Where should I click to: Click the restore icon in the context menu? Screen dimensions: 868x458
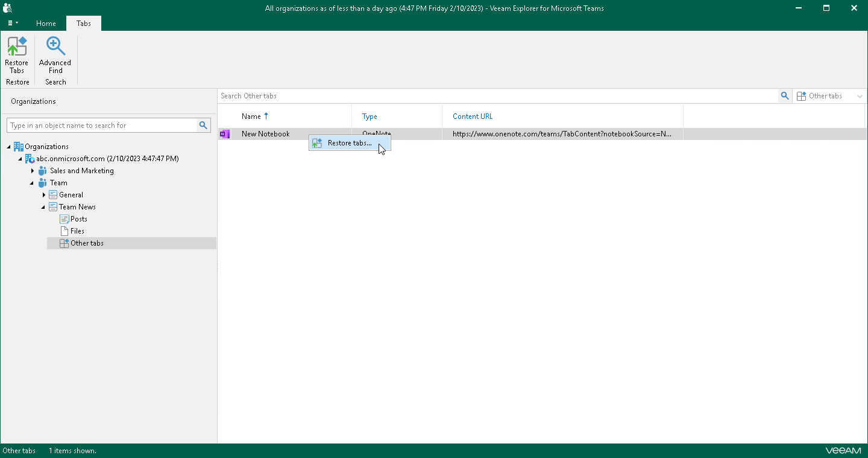tap(317, 144)
